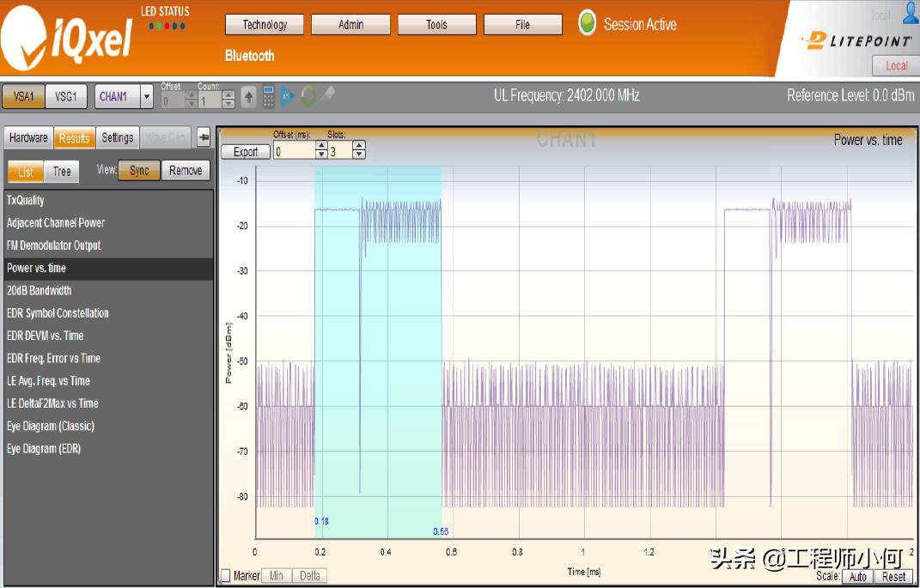Viewport: 920px width, 588px height.
Task: Click the Export button
Action: tap(246, 152)
